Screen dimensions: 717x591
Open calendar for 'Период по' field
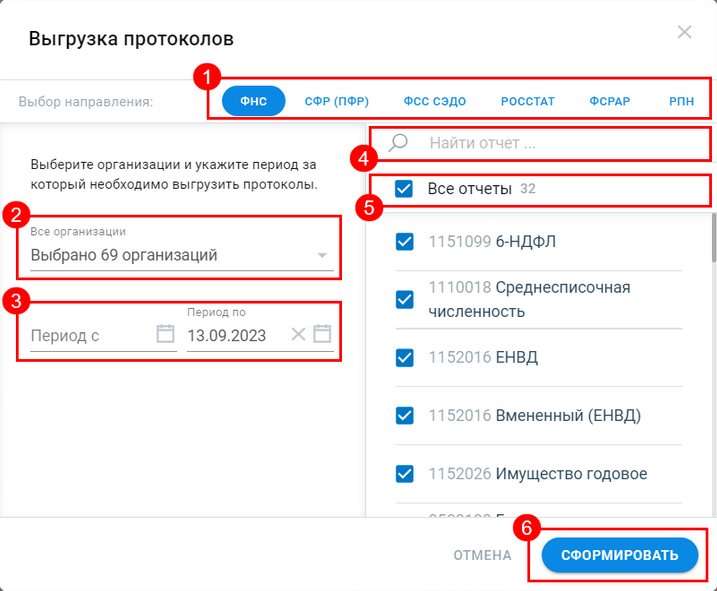pyautogui.click(x=322, y=335)
